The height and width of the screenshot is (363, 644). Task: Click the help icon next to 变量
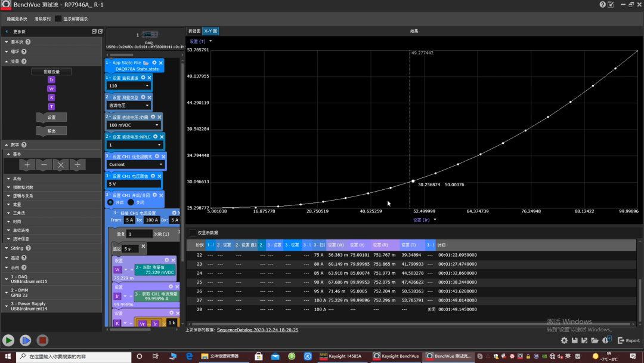(24, 61)
